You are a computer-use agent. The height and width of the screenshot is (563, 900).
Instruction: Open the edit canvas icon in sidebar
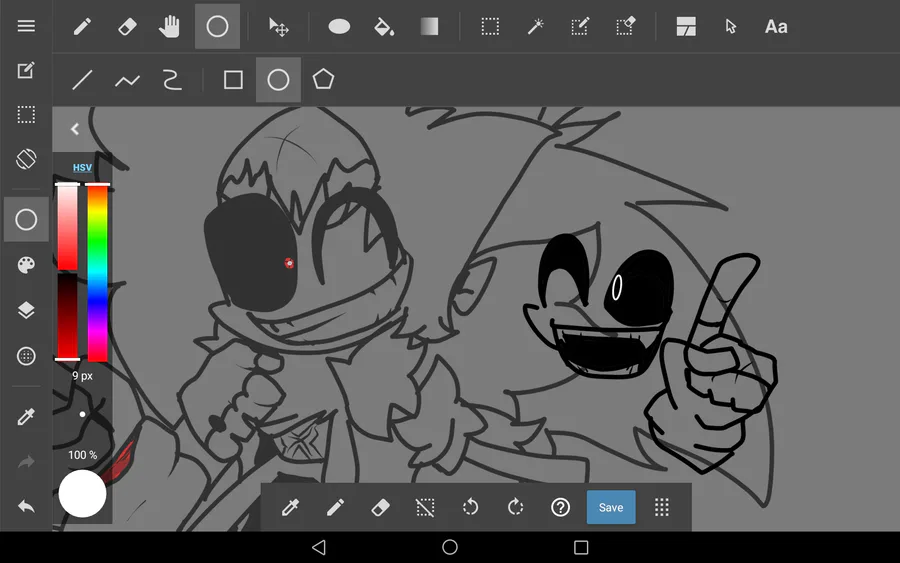(26, 70)
